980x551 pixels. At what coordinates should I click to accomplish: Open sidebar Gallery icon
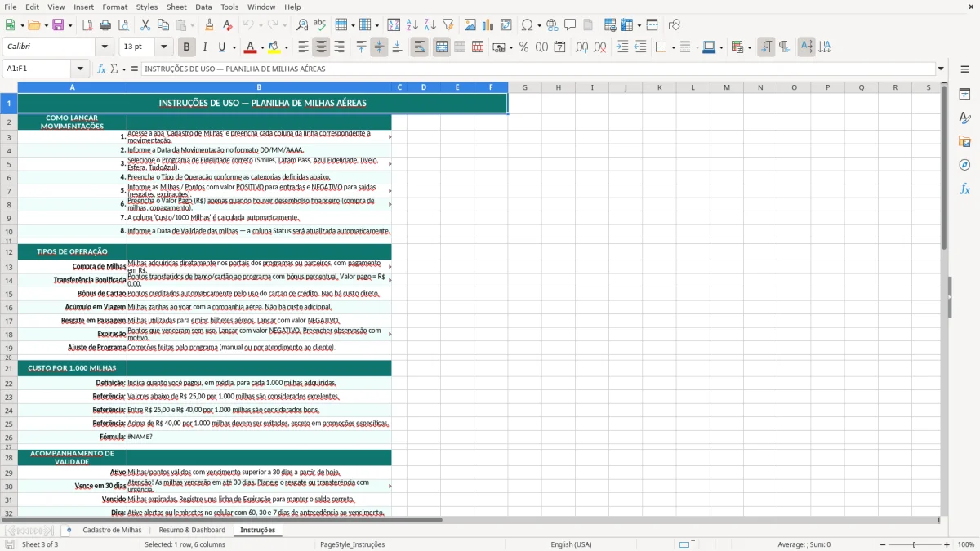964,141
